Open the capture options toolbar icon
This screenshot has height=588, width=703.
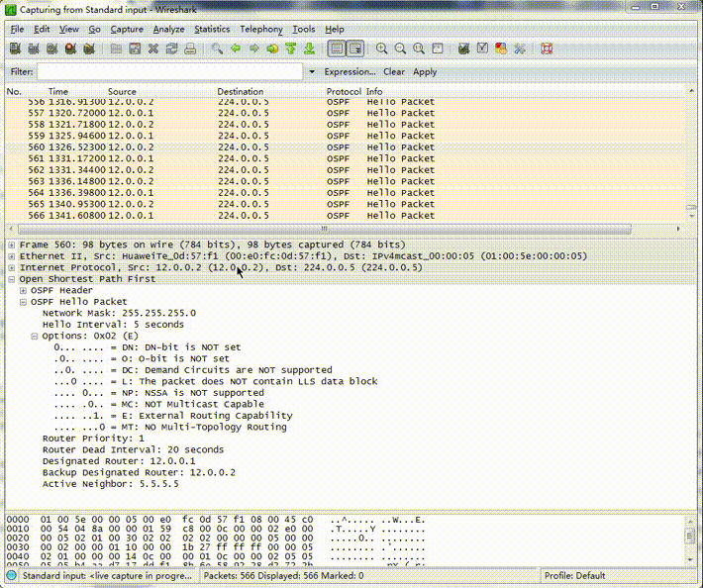tap(34, 49)
